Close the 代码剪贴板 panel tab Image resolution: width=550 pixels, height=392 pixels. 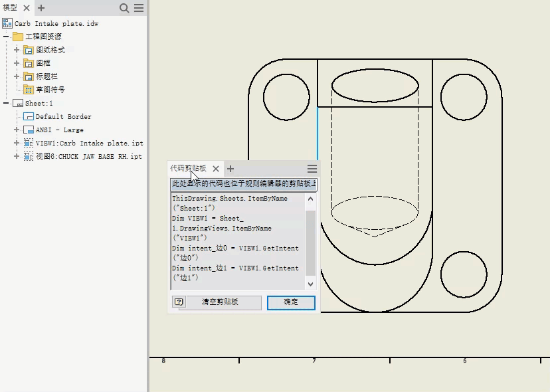pyautogui.click(x=216, y=169)
